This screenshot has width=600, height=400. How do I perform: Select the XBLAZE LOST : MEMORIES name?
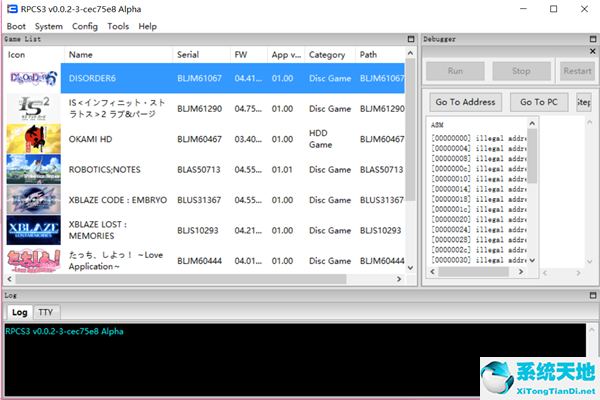pyautogui.click(x=98, y=230)
